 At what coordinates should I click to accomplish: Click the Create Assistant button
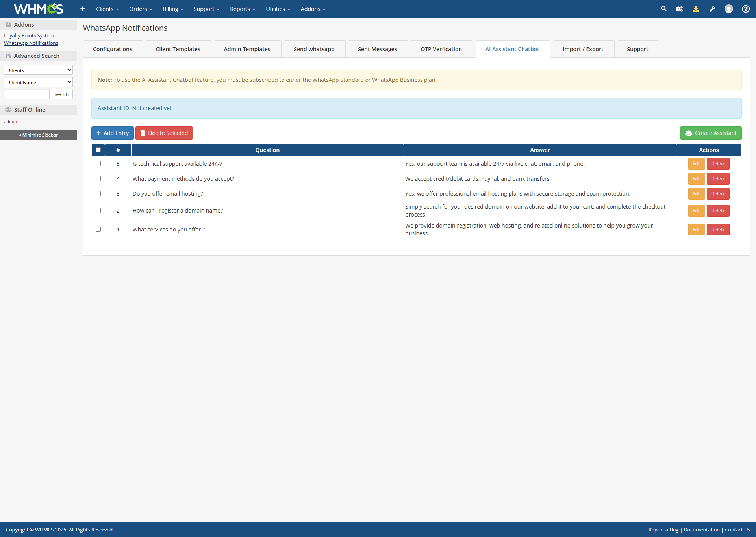tap(710, 133)
